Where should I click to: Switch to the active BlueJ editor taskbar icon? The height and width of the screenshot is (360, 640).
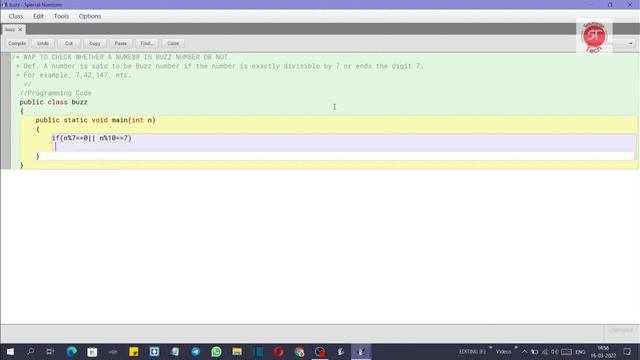[361, 351]
